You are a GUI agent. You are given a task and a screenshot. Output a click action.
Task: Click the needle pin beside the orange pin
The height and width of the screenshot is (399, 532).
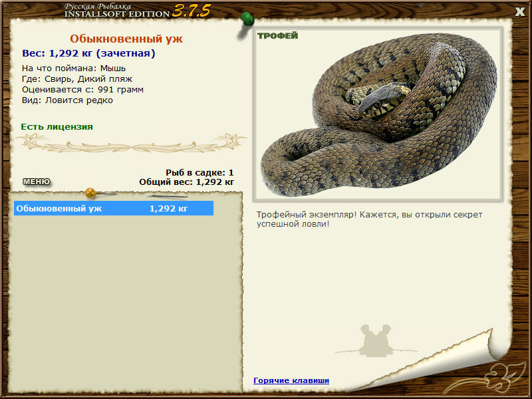[x=168, y=196]
